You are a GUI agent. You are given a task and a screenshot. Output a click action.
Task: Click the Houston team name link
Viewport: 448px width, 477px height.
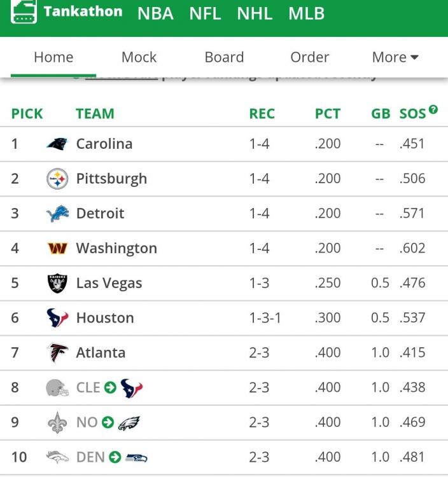(105, 318)
